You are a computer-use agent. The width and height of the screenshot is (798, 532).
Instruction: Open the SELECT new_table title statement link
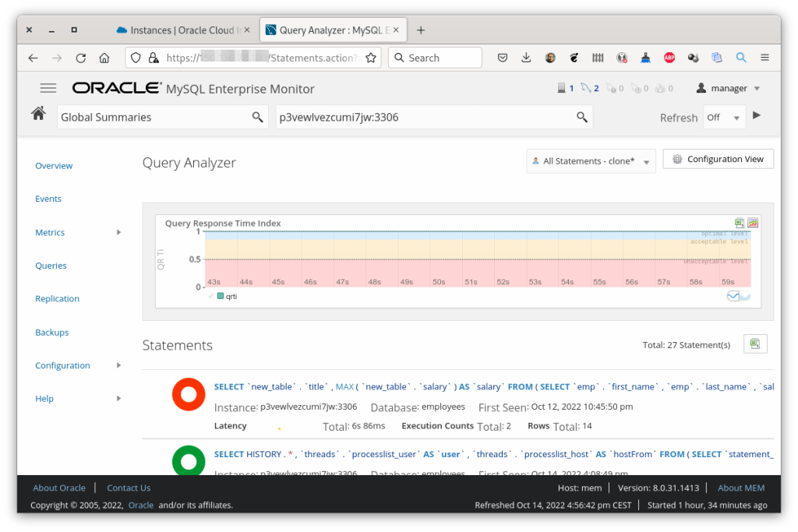tap(493, 386)
